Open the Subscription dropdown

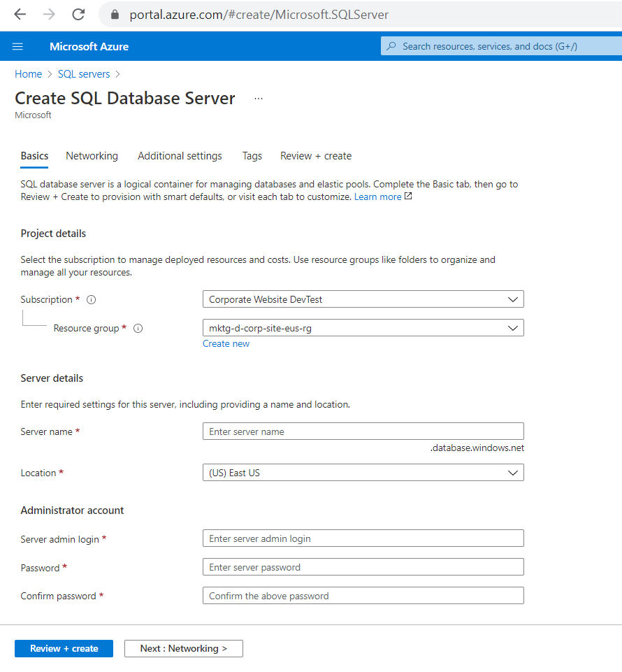point(363,299)
